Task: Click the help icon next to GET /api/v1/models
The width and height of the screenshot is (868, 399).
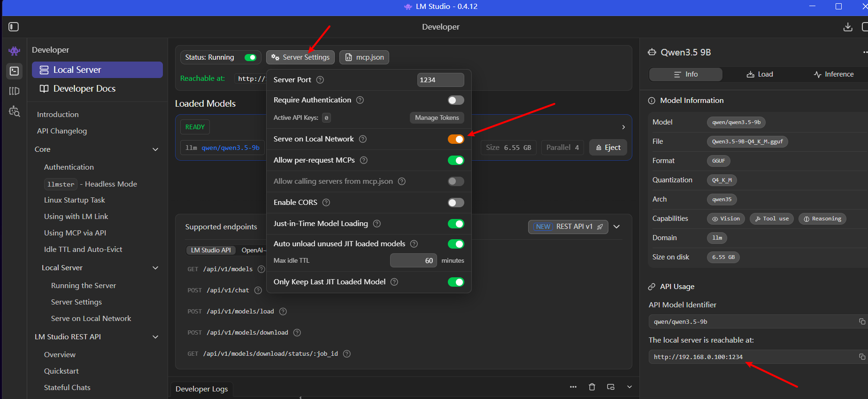Action: coord(261,269)
